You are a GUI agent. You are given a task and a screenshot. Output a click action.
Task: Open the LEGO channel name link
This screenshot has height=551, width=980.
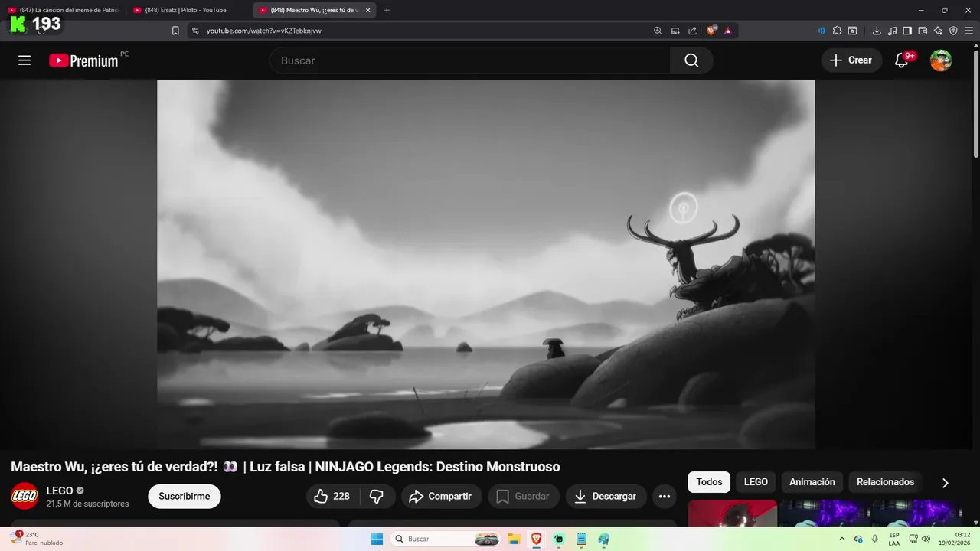click(x=60, y=491)
